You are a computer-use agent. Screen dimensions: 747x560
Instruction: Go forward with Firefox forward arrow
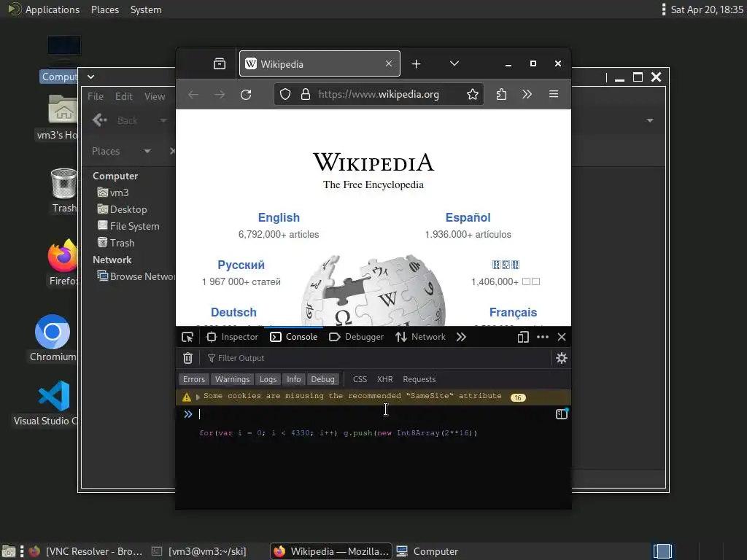(x=220, y=94)
